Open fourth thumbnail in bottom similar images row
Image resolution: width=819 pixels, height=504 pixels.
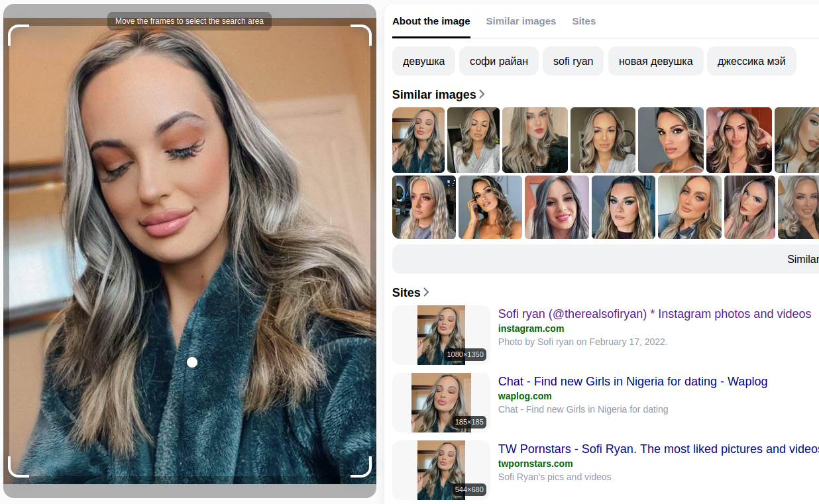tap(624, 207)
